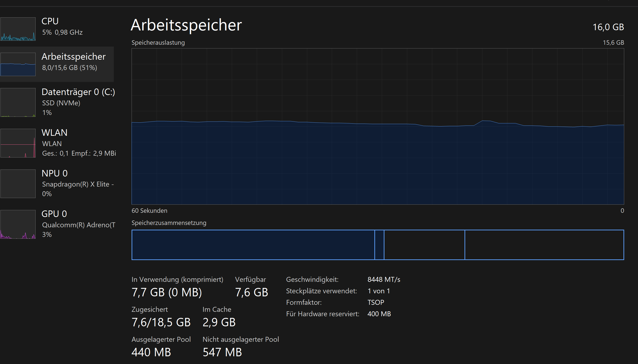Click the in-use segment of Speicherzusammensetzung bar
Screen dimensions: 638x364
point(253,245)
